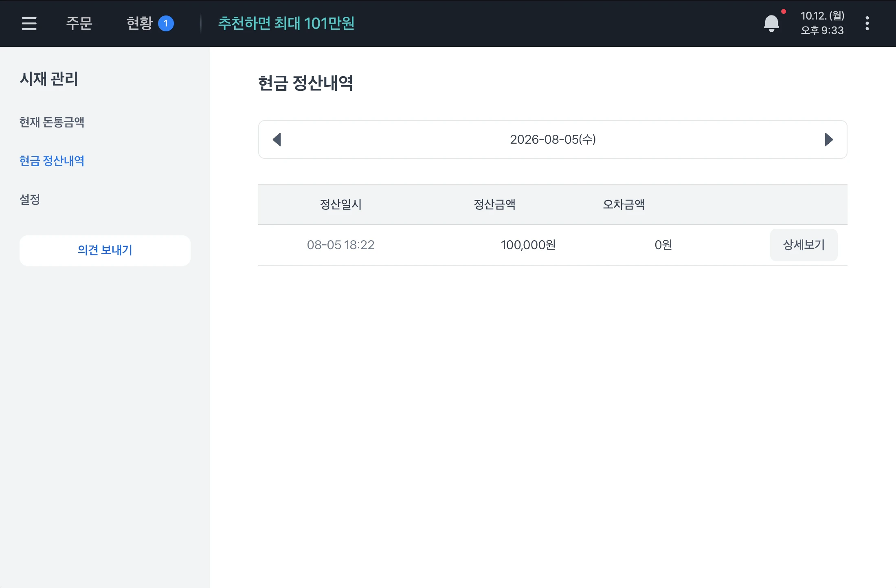Open 설정 in sidebar
896x588 pixels.
(30, 200)
